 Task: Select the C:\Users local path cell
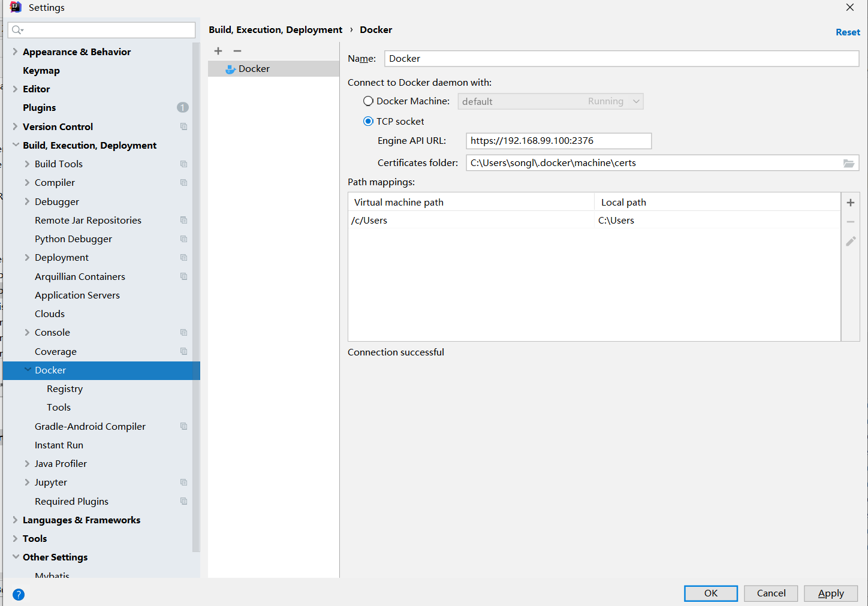click(717, 220)
